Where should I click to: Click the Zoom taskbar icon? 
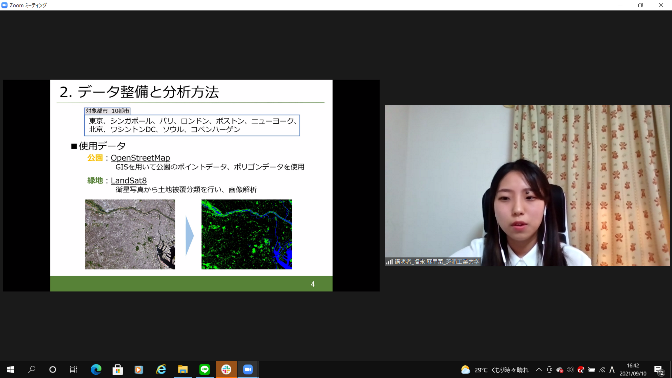(x=248, y=369)
